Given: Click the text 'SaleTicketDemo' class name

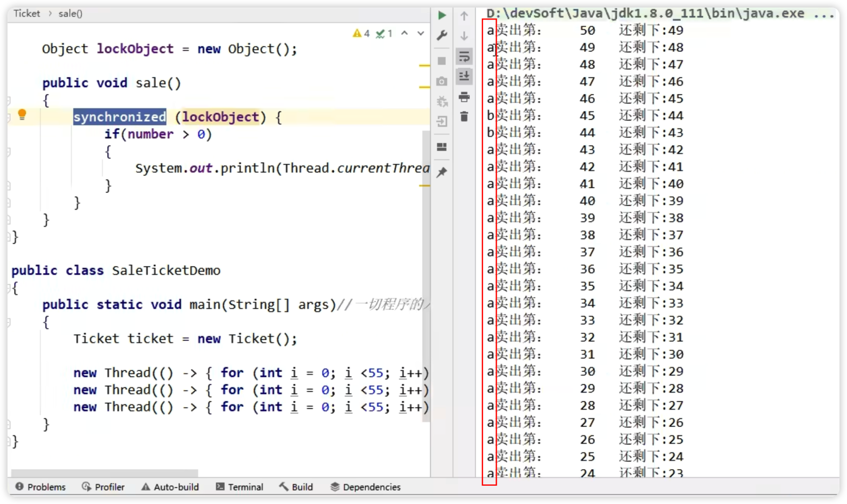Looking at the screenshot, I should [x=166, y=271].
